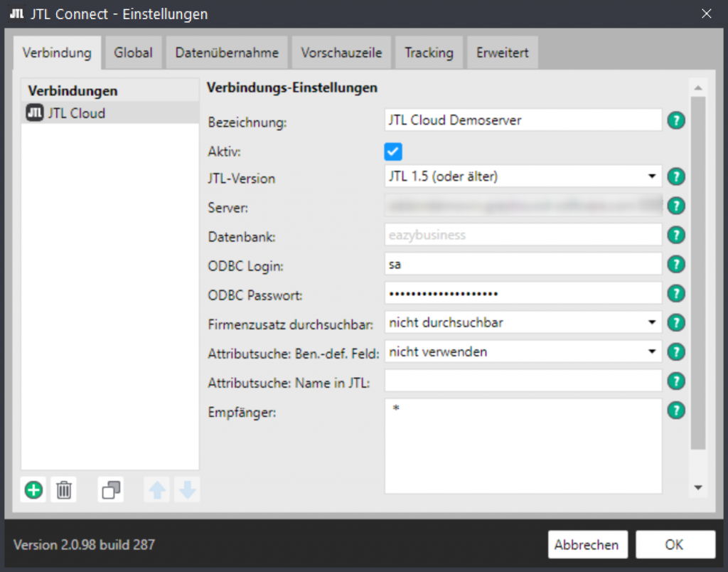Click the Version 2.0.98 build 287 text
This screenshot has width=728, height=572.
84,544
